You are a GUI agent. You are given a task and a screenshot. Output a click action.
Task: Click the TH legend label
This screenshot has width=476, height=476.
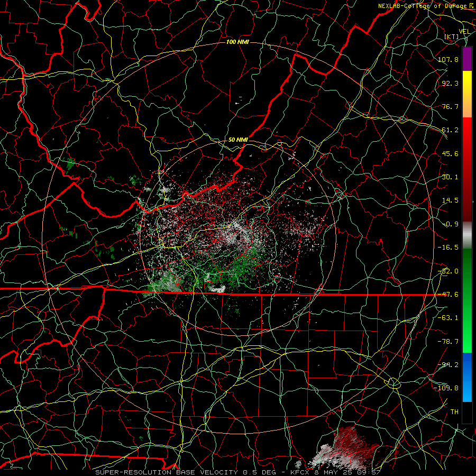(x=454, y=412)
